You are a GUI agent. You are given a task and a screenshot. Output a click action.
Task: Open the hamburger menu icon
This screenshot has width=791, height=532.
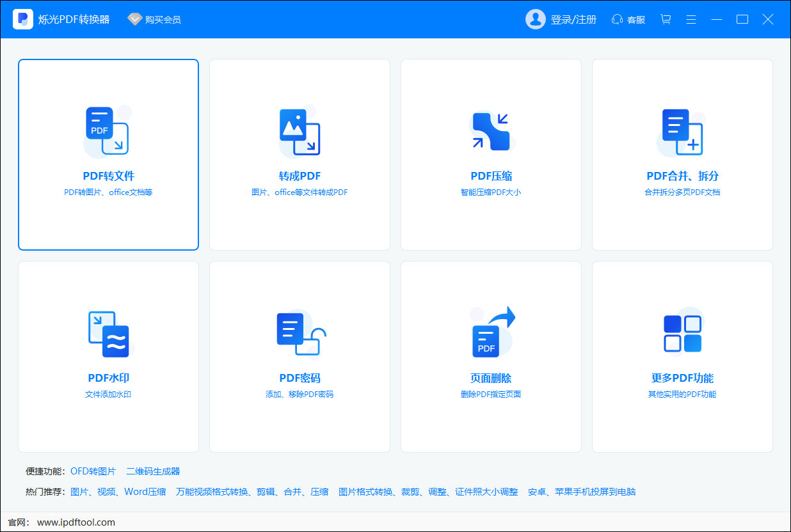[691, 19]
